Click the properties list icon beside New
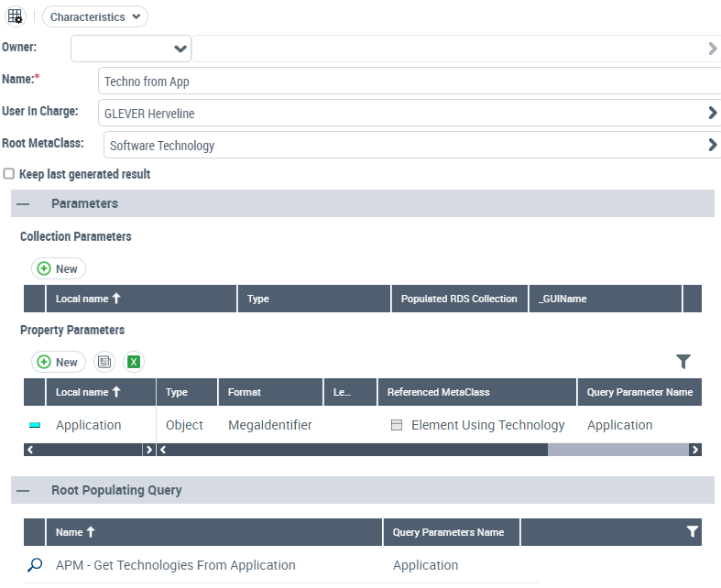Viewport: 721px width, 588px height. click(104, 362)
